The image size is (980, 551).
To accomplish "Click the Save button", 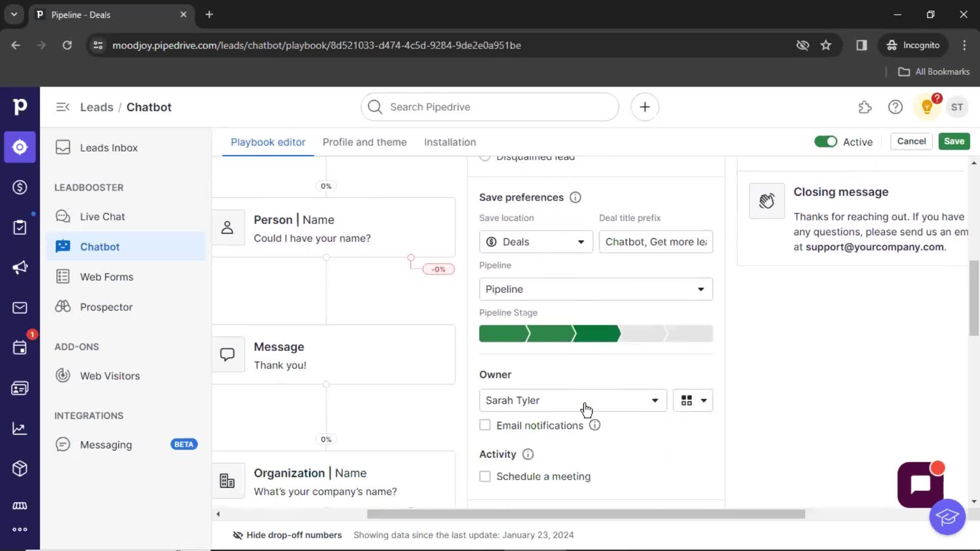I will pyautogui.click(x=954, y=141).
